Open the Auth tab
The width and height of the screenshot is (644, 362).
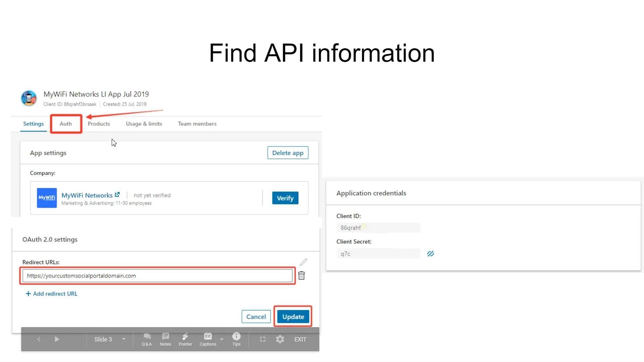66,124
